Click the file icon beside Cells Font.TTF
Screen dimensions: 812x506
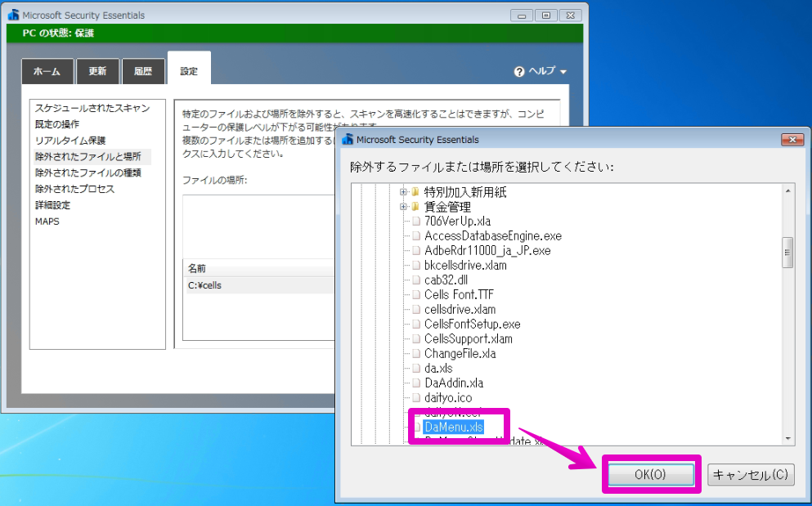[416, 295]
